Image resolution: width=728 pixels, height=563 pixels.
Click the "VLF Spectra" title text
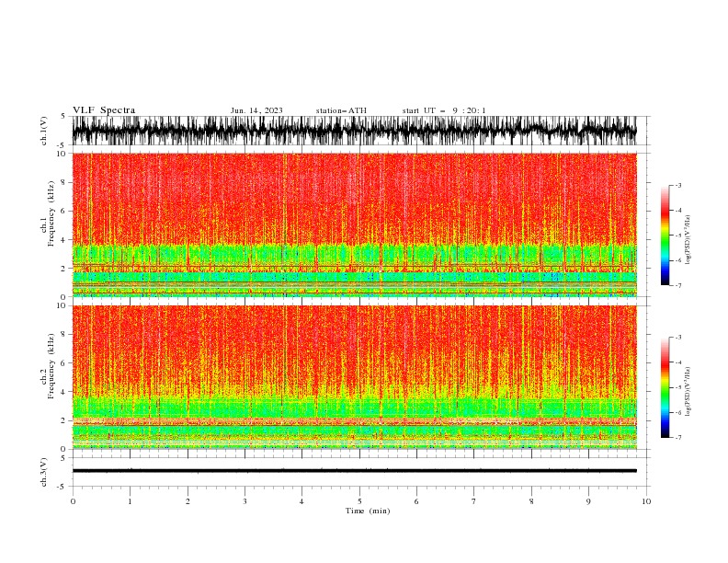[104, 110]
